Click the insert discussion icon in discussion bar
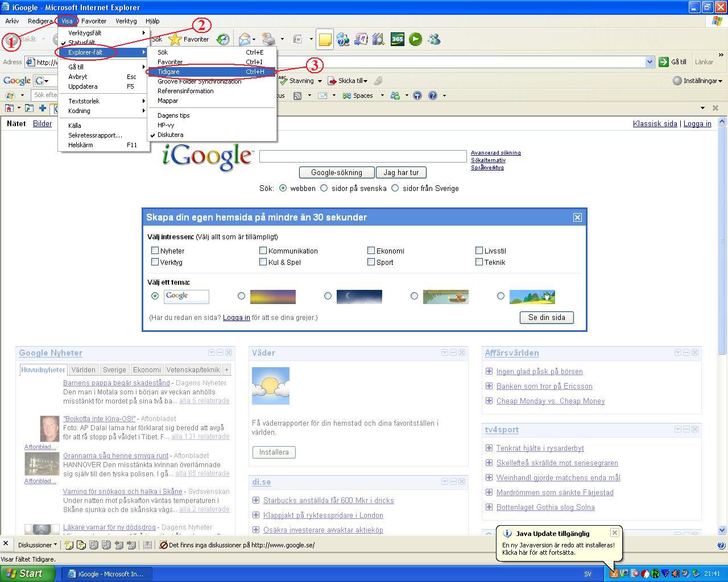Viewport: 728px width, 582px height. pos(68,544)
